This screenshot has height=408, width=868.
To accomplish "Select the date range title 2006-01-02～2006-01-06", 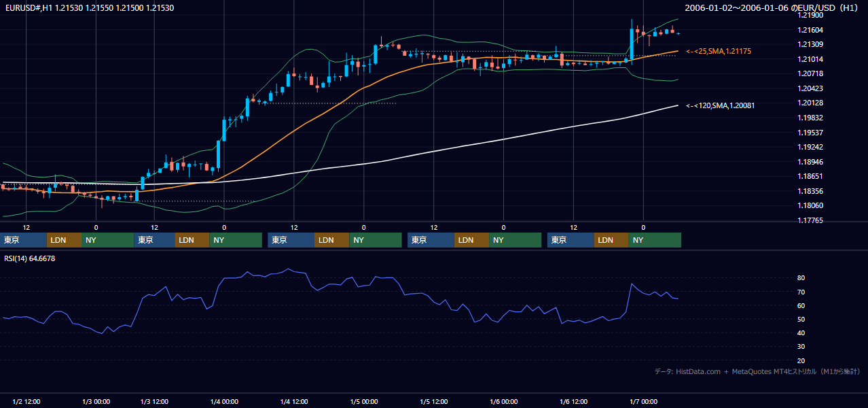I will (x=738, y=7).
